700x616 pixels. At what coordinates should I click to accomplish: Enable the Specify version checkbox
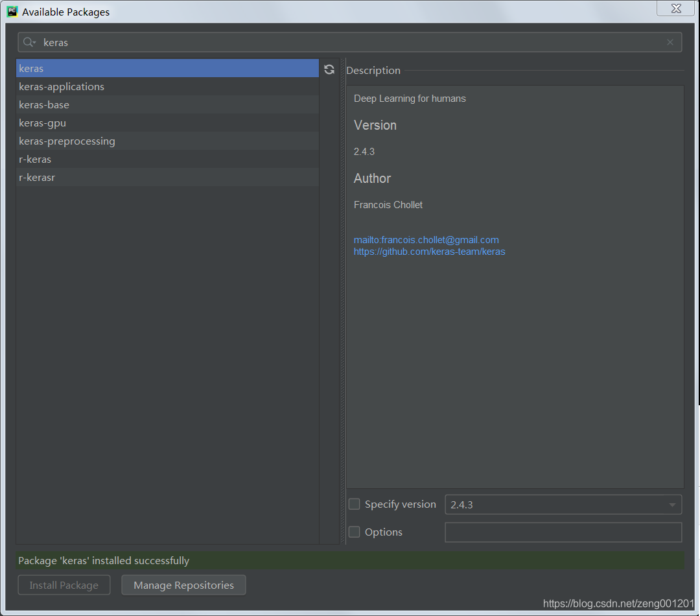point(354,504)
